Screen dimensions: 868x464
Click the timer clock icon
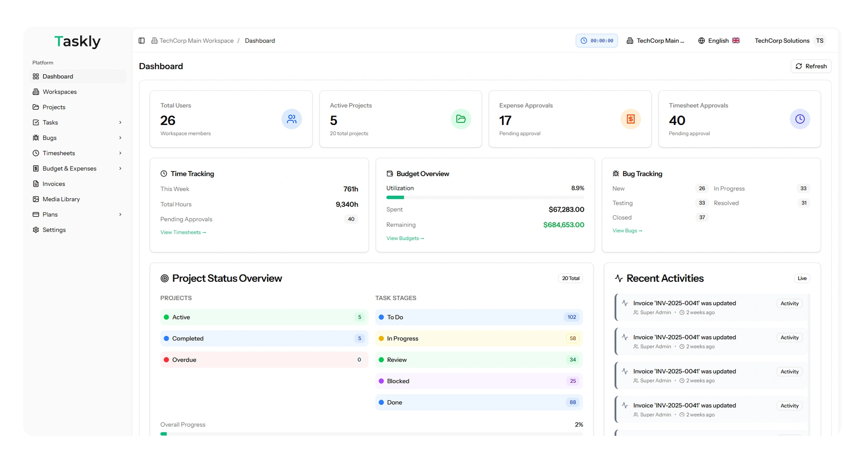click(x=583, y=40)
